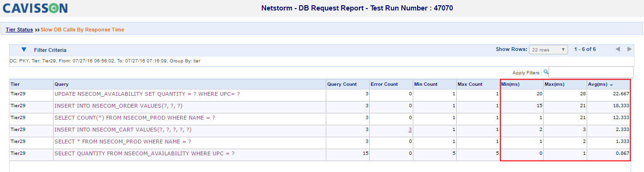644x172 pixels.
Task: Sort by Error Count column header
Action: [391, 84]
